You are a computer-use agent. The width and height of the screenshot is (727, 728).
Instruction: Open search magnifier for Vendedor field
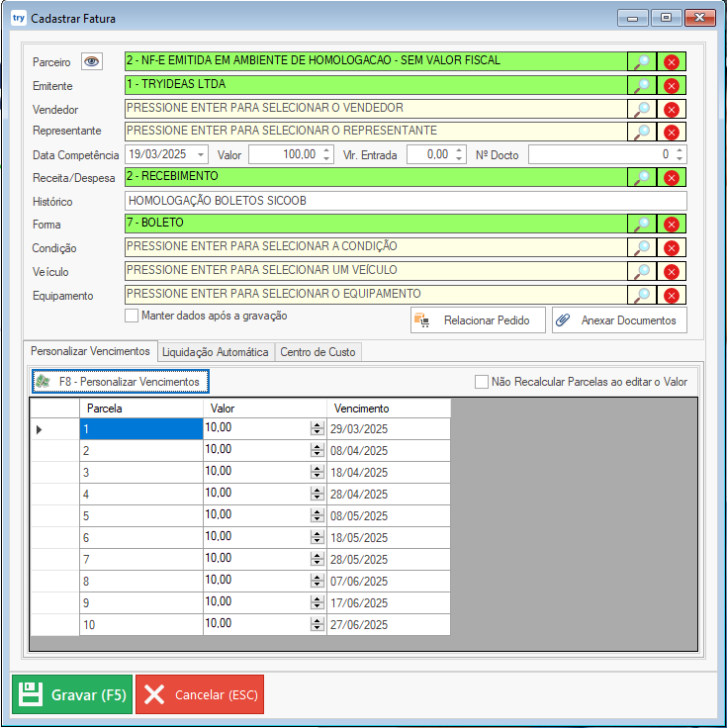(x=642, y=109)
